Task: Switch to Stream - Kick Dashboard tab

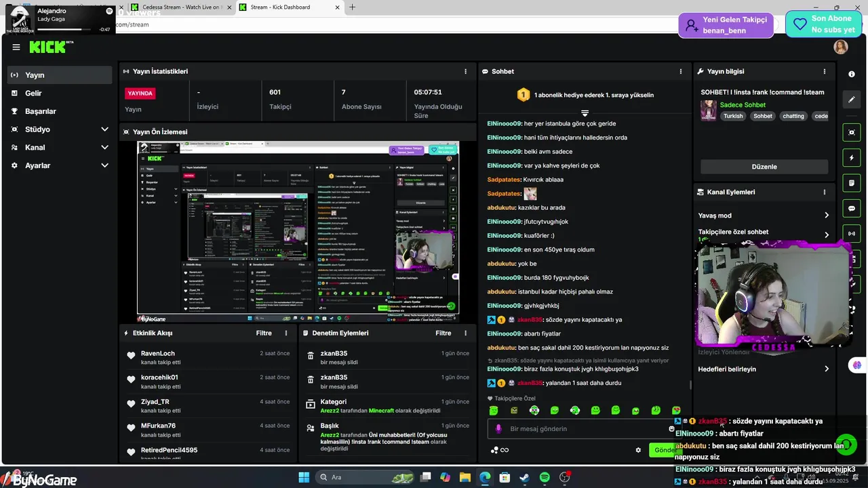Action: pos(290,7)
